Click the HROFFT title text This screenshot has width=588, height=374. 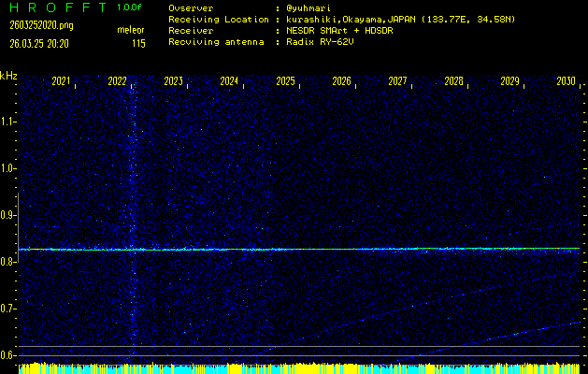(x=56, y=7)
